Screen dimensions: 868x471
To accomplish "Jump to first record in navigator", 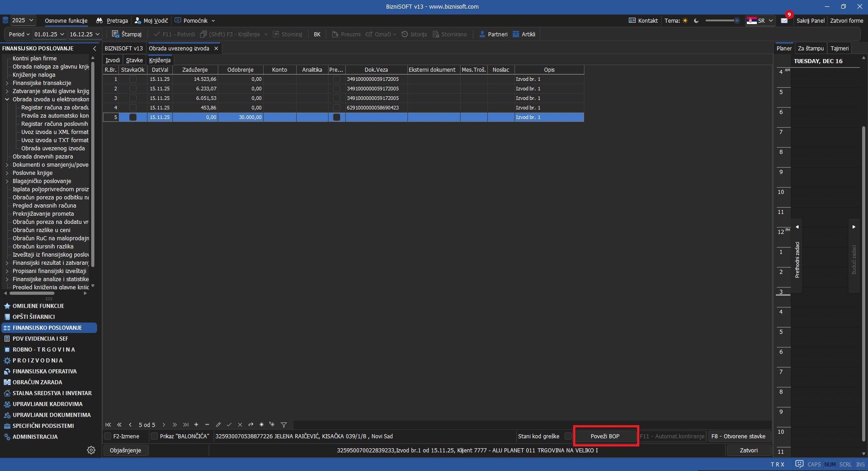I will coord(108,425).
